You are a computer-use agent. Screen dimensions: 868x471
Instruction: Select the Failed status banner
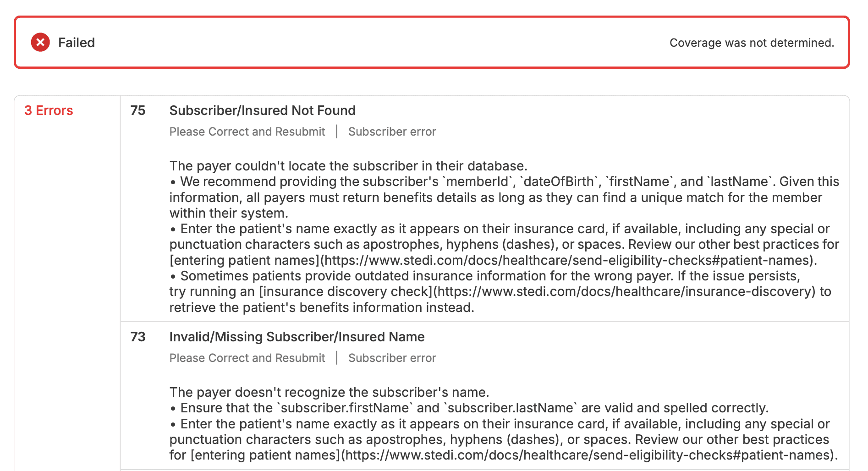pos(434,42)
